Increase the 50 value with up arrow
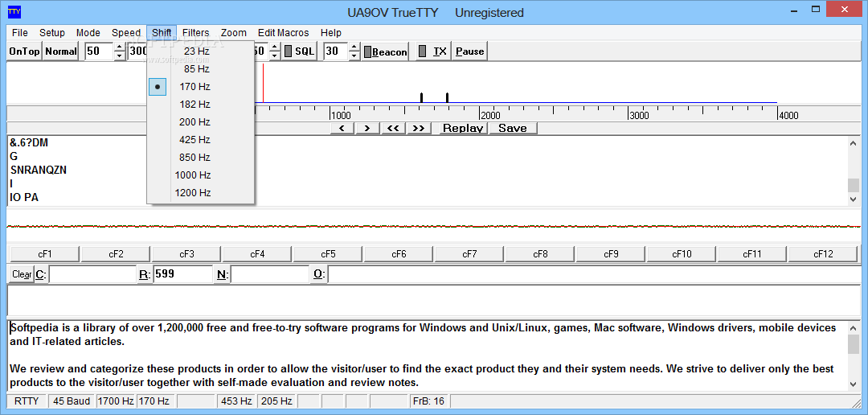The height and width of the screenshot is (415, 868). (x=120, y=47)
